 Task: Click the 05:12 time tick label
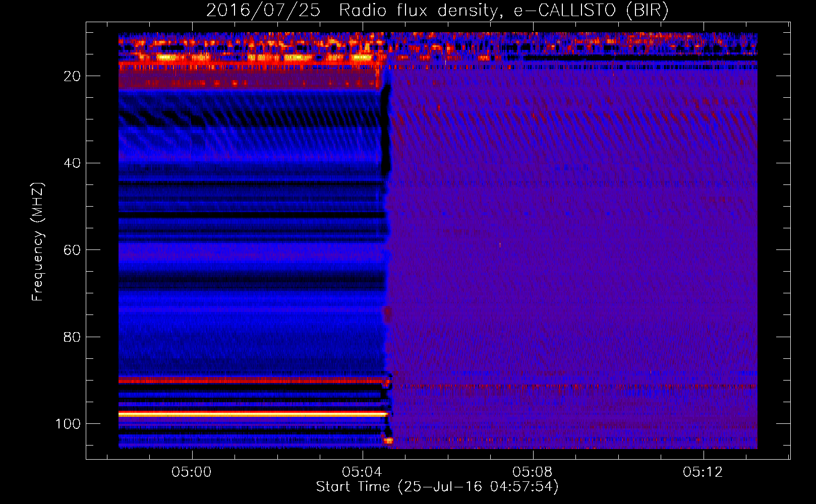pos(703,472)
